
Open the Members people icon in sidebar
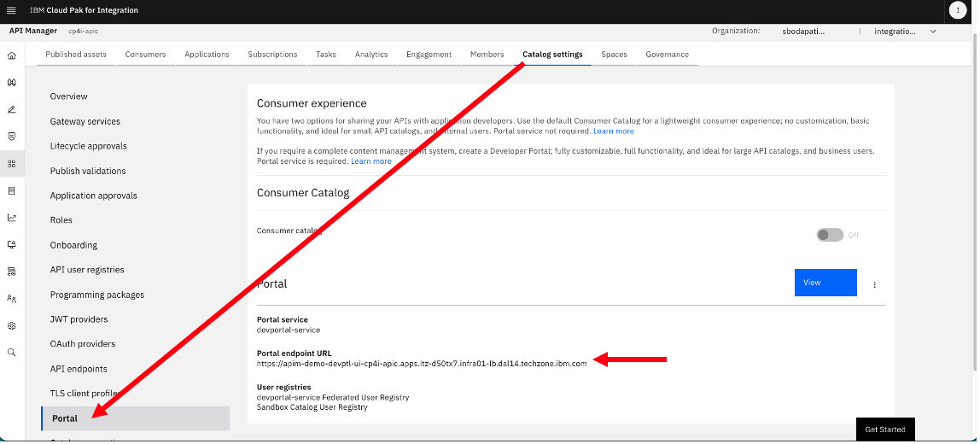pos(11,298)
